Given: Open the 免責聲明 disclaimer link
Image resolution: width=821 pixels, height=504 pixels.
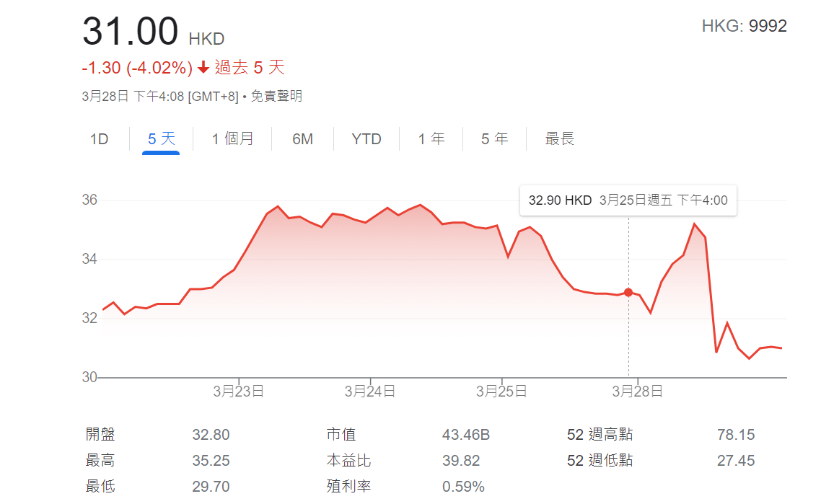Looking at the screenshot, I should tap(276, 96).
